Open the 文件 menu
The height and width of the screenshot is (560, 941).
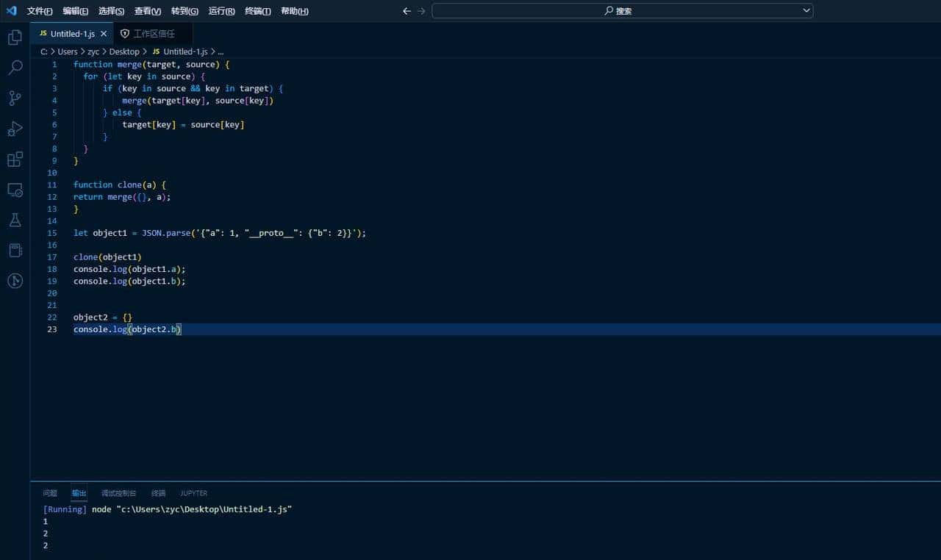(39, 11)
